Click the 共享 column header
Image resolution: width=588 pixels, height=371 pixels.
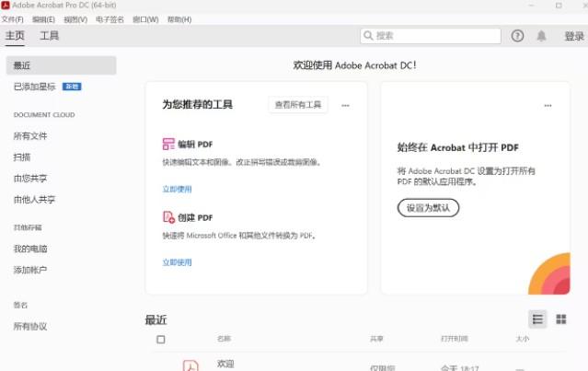pos(376,339)
